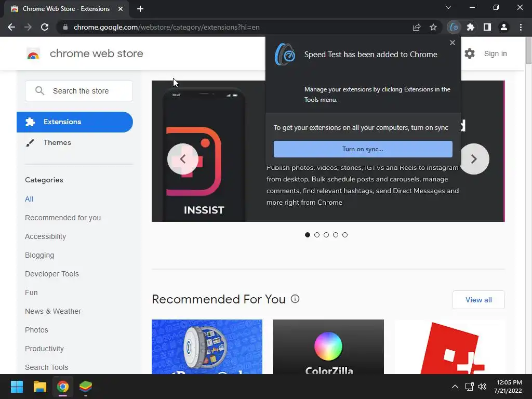Show previous carousel slide

tap(182, 159)
